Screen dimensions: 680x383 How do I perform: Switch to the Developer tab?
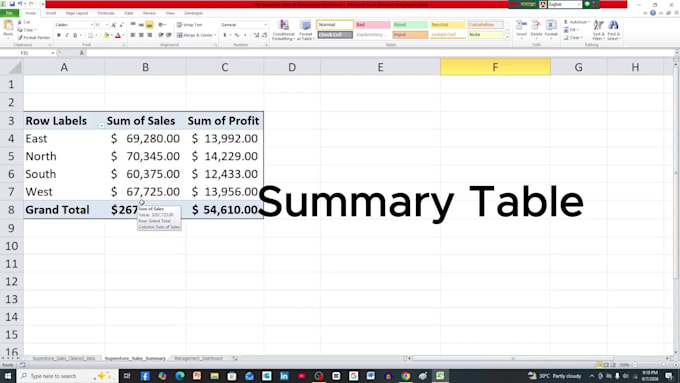point(193,13)
